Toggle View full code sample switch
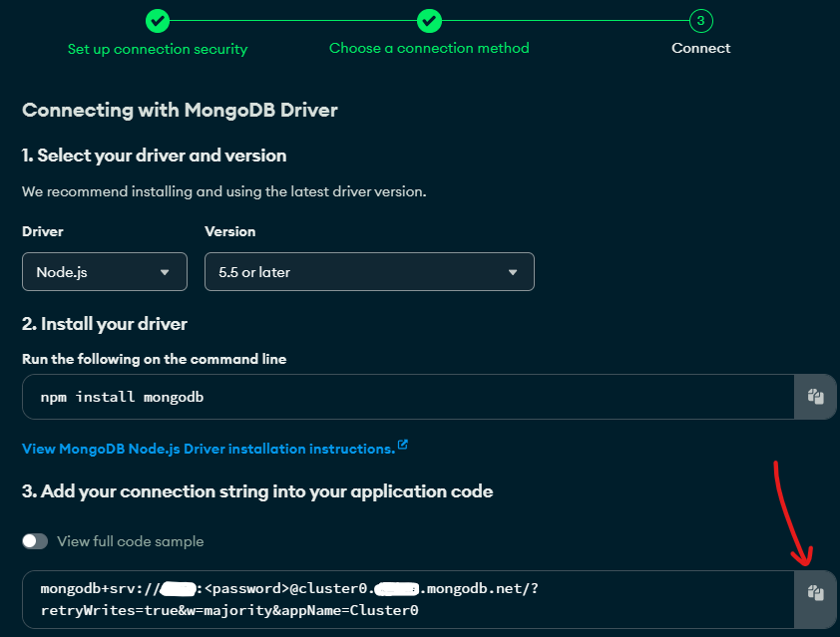The image size is (840, 637). (x=35, y=541)
